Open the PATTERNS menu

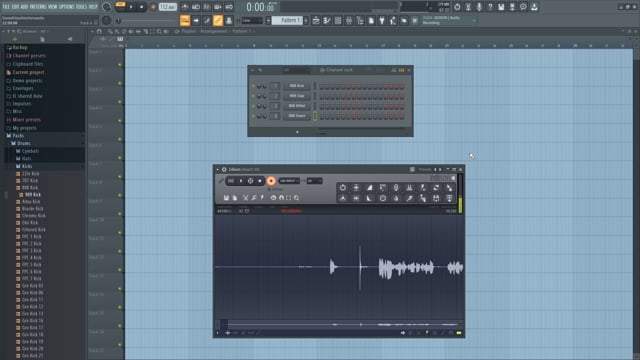click(37, 7)
